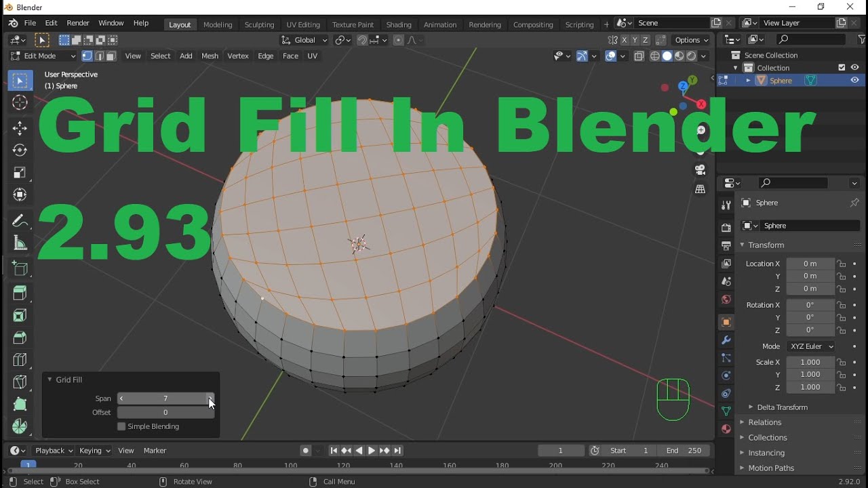Exclude Collection from view layer checkbox

(x=842, y=68)
